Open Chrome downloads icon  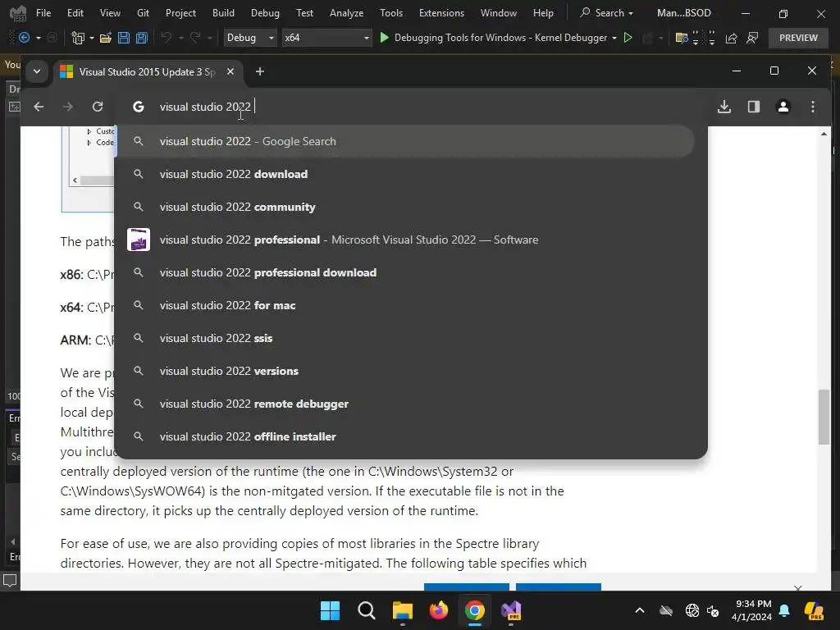pos(724,107)
